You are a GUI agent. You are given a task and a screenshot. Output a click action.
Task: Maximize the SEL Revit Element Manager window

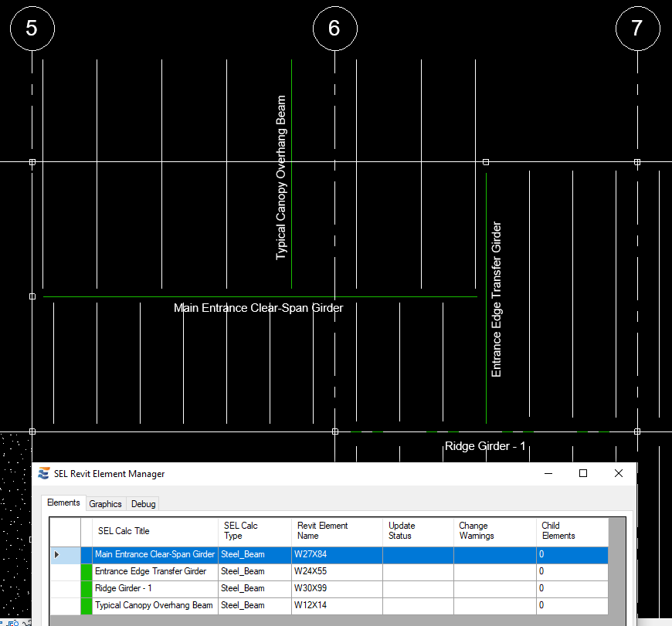pos(583,474)
